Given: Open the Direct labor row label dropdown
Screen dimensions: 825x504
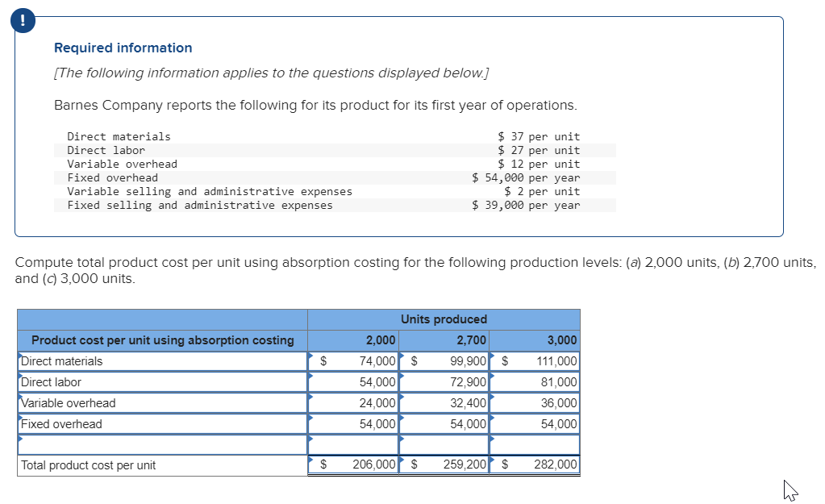Looking at the screenshot, I should (x=162, y=382).
